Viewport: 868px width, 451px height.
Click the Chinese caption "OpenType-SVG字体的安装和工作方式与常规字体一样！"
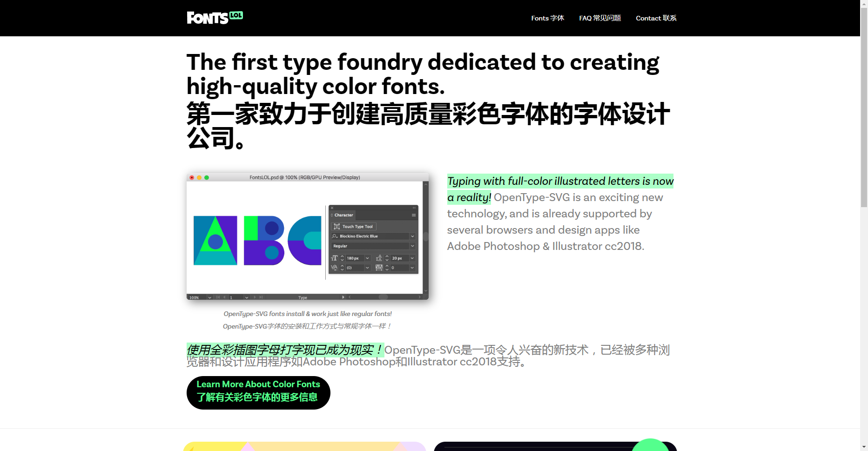(x=308, y=326)
